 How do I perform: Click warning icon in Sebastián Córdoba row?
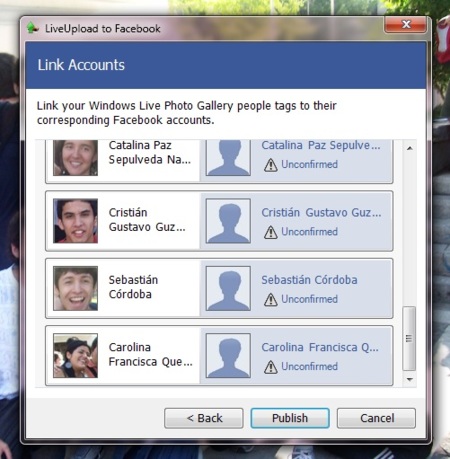click(x=270, y=300)
